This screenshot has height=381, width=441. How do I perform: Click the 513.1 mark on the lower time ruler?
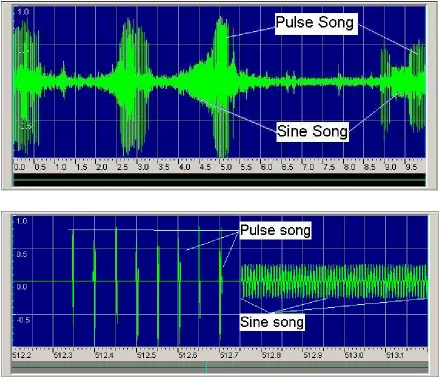click(395, 356)
